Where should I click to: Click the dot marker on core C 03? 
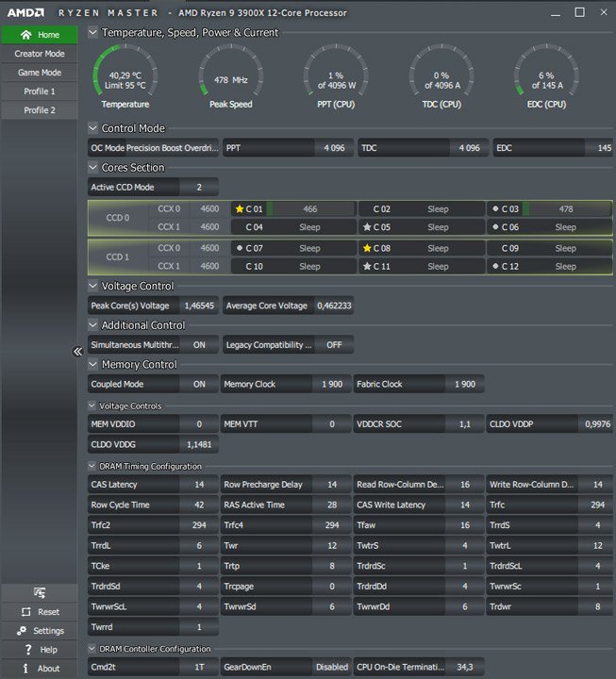click(x=495, y=208)
